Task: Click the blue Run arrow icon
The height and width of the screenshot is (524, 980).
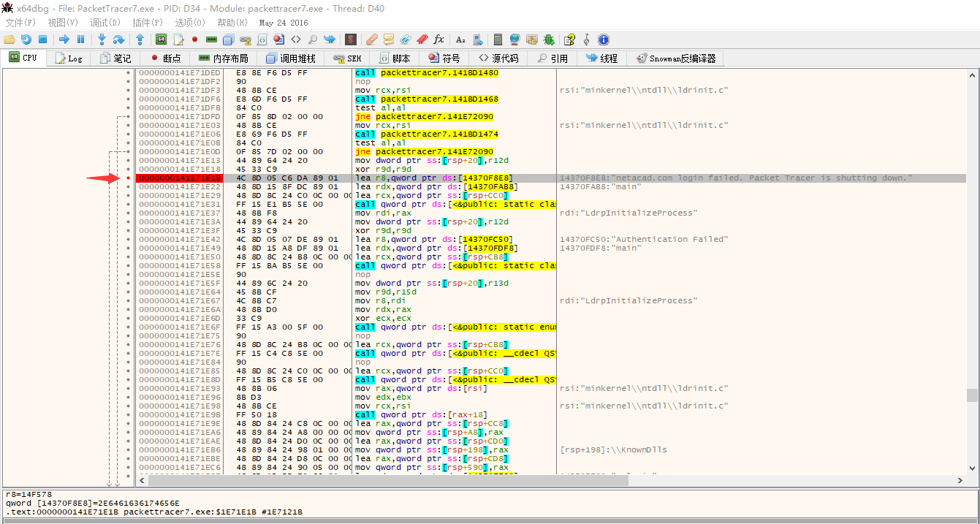Action: tap(64, 39)
